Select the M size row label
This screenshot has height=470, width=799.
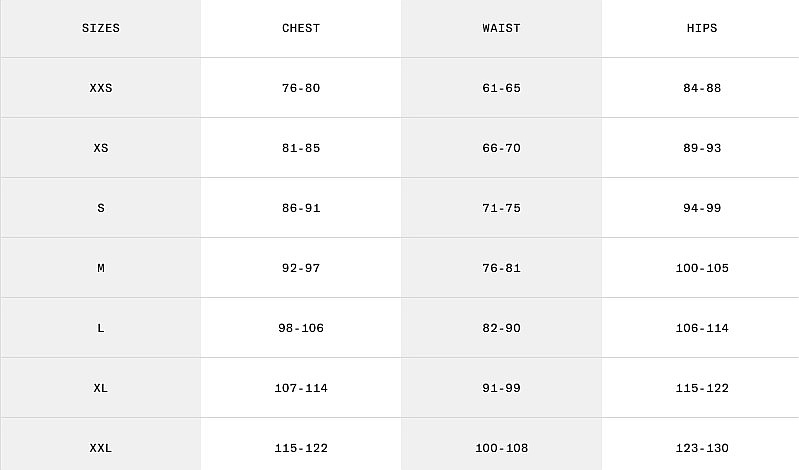[x=100, y=268]
